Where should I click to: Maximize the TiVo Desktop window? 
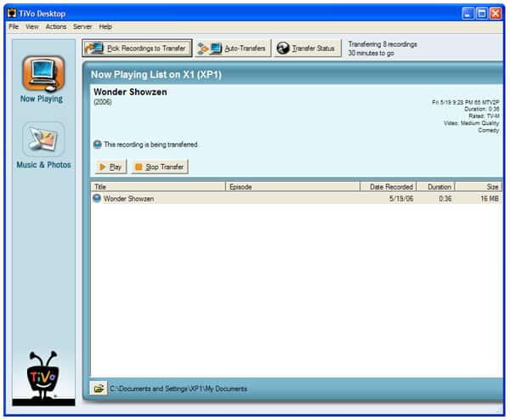(x=481, y=14)
